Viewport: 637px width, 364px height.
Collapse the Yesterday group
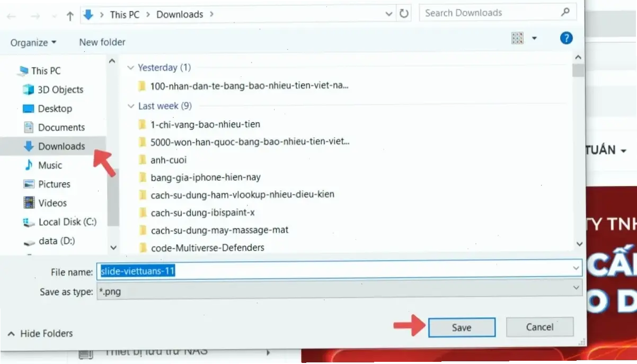click(131, 68)
